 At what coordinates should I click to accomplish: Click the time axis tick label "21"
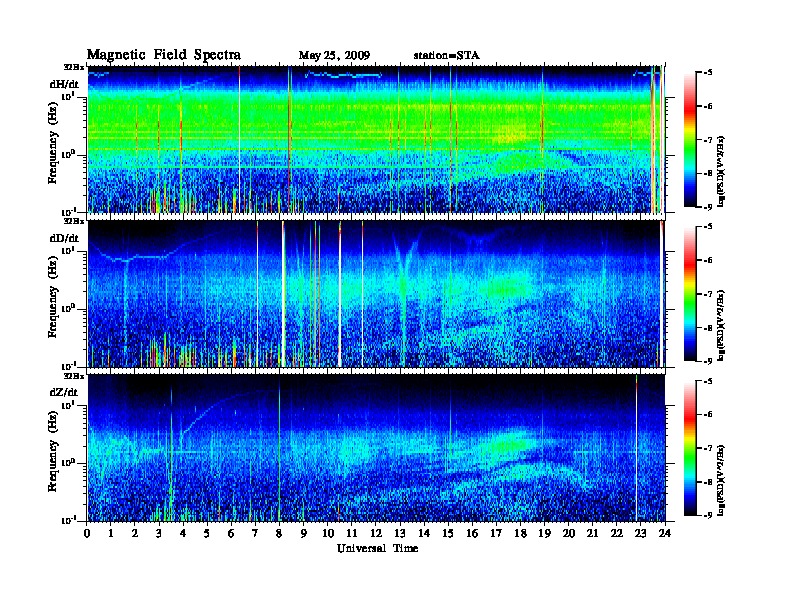pyautogui.click(x=593, y=533)
